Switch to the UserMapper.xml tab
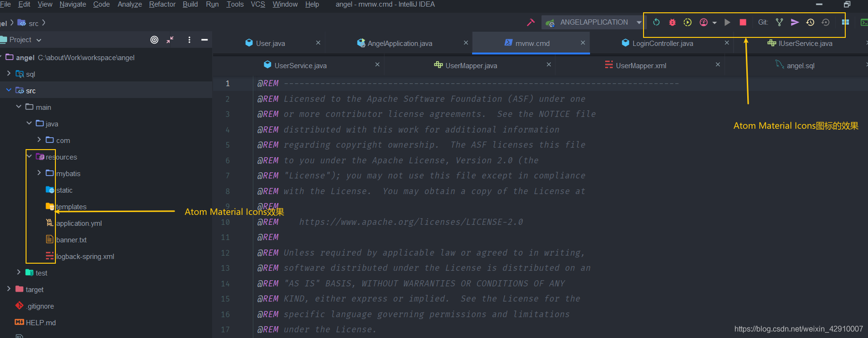The image size is (868, 338). pos(641,65)
